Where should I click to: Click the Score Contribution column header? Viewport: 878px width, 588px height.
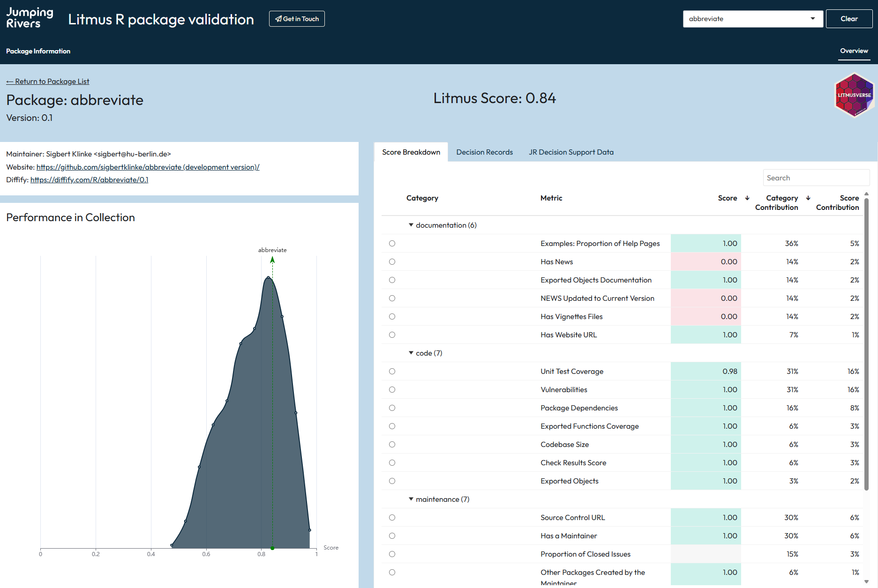point(837,203)
